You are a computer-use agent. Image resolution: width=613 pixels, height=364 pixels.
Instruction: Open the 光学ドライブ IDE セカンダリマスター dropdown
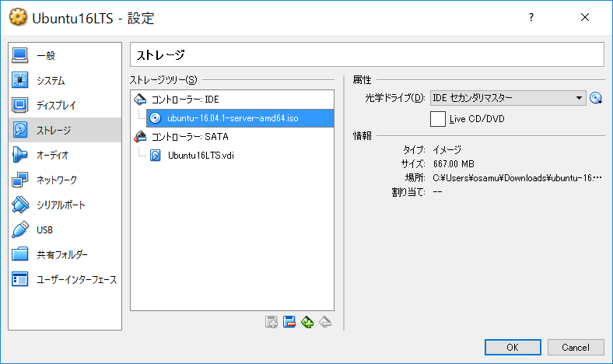507,98
